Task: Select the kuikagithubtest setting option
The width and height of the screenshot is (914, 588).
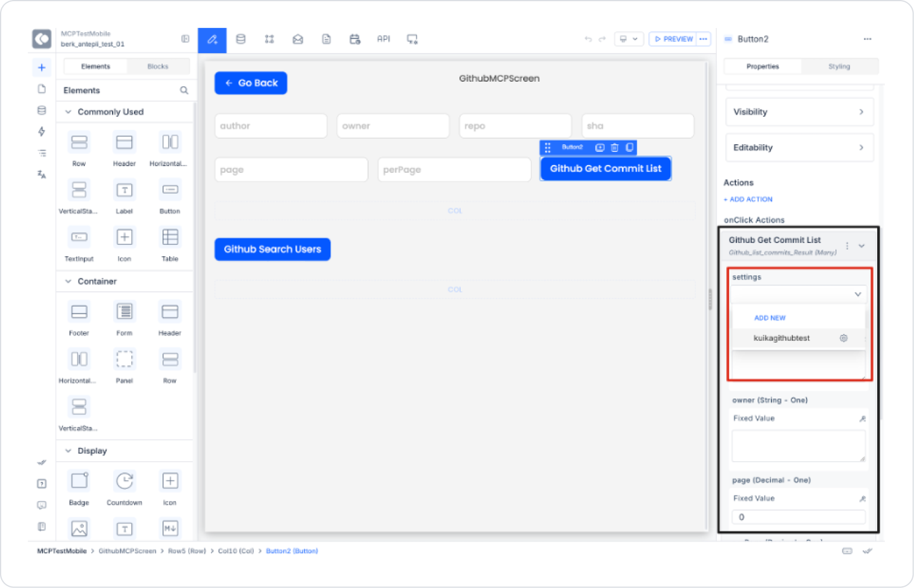Action: coord(781,338)
